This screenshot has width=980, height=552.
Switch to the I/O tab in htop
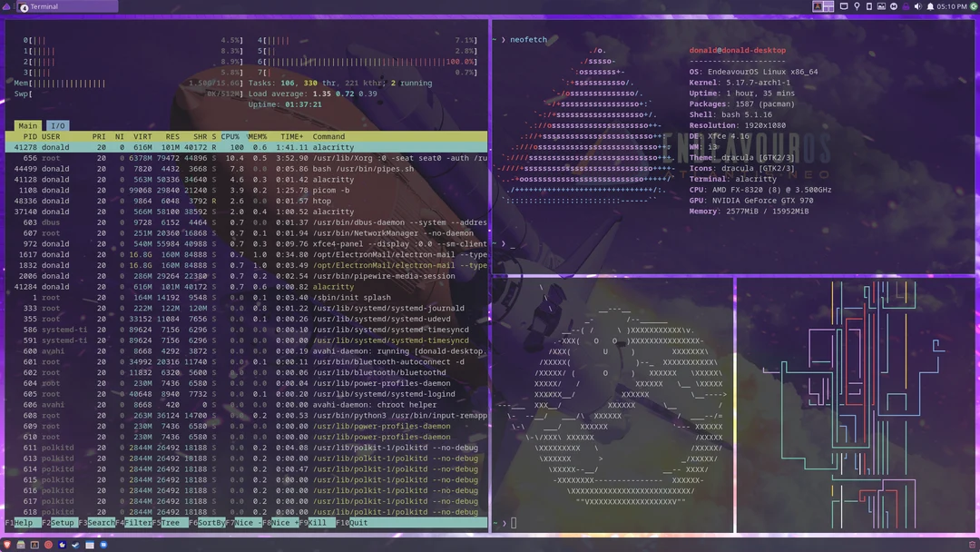click(56, 125)
